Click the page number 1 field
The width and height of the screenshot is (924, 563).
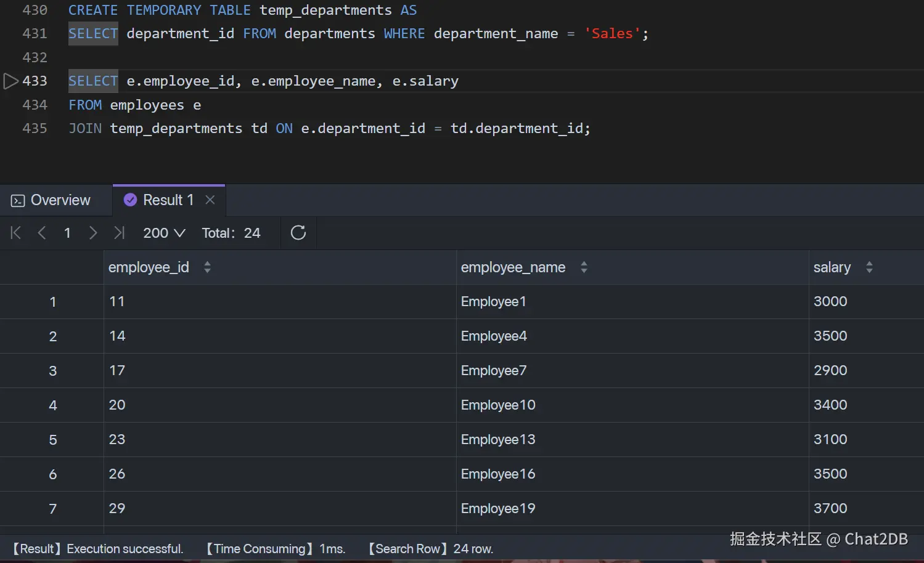(67, 233)
